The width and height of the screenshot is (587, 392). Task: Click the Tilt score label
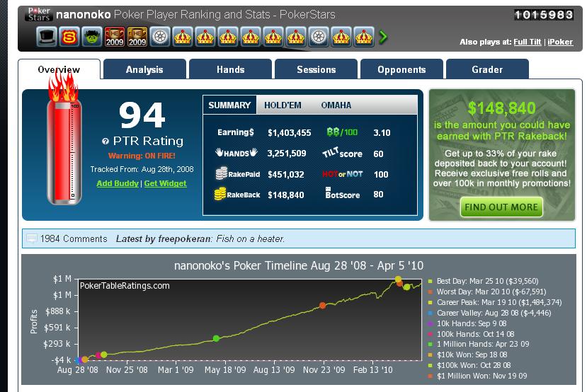coord(342,153)
